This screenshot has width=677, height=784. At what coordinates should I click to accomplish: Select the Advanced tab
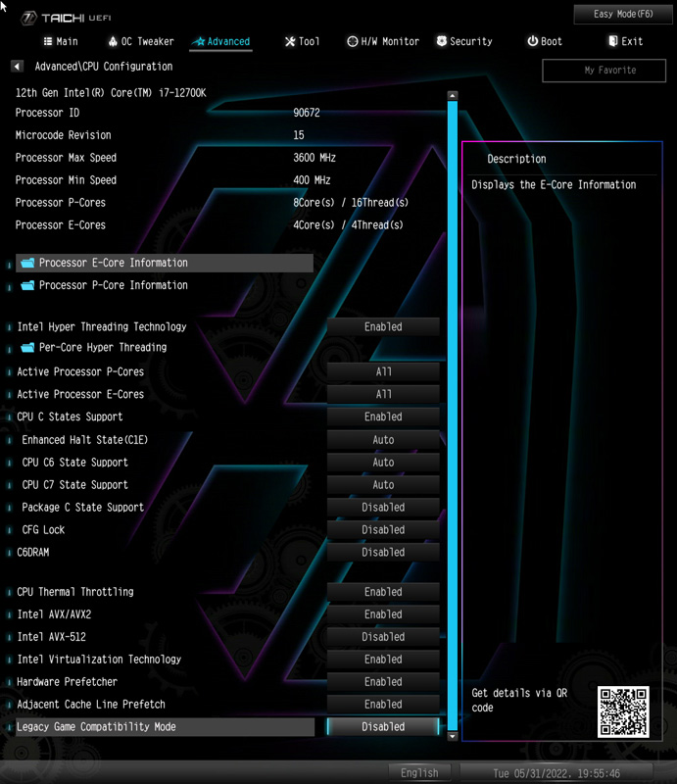tap(222, 41)
